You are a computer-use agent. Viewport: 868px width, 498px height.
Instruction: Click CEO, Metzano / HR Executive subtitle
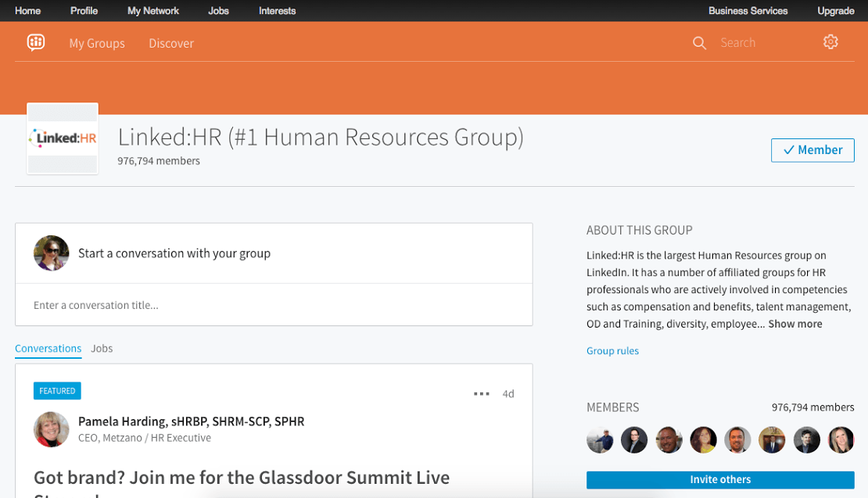point(145,438)
